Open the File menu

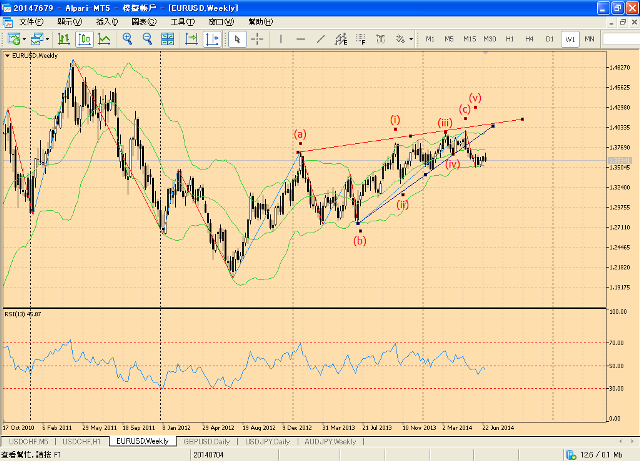[x=31, y=22]
